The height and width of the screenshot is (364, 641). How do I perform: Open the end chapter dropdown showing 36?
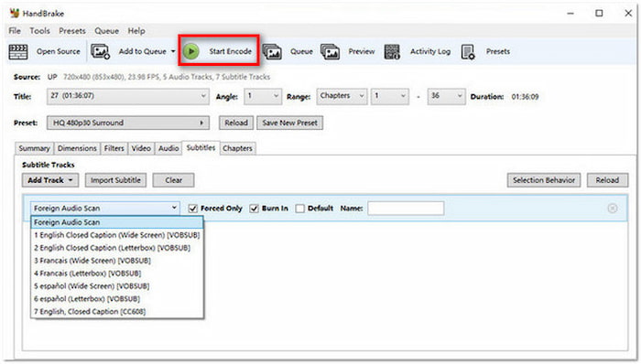446,96
